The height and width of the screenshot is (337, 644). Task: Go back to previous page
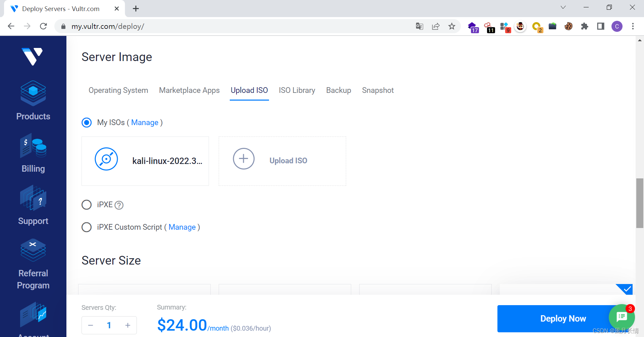[x=11, y=26]
